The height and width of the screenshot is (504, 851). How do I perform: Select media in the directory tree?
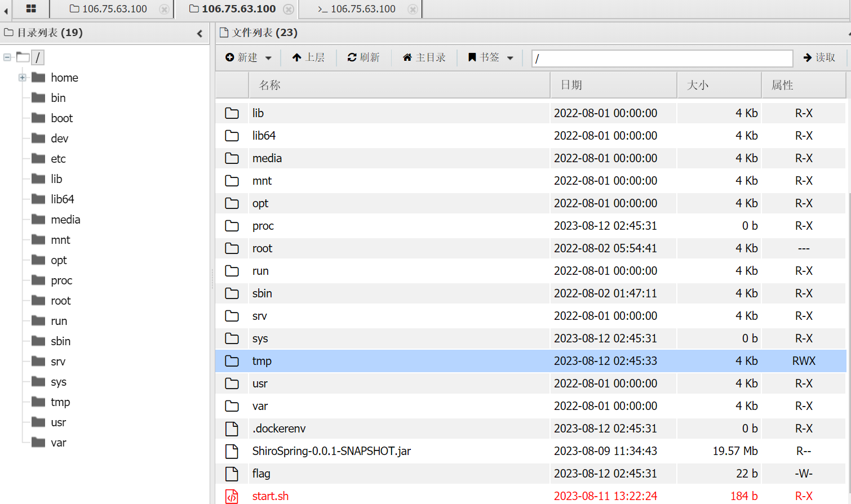[65, 220]
